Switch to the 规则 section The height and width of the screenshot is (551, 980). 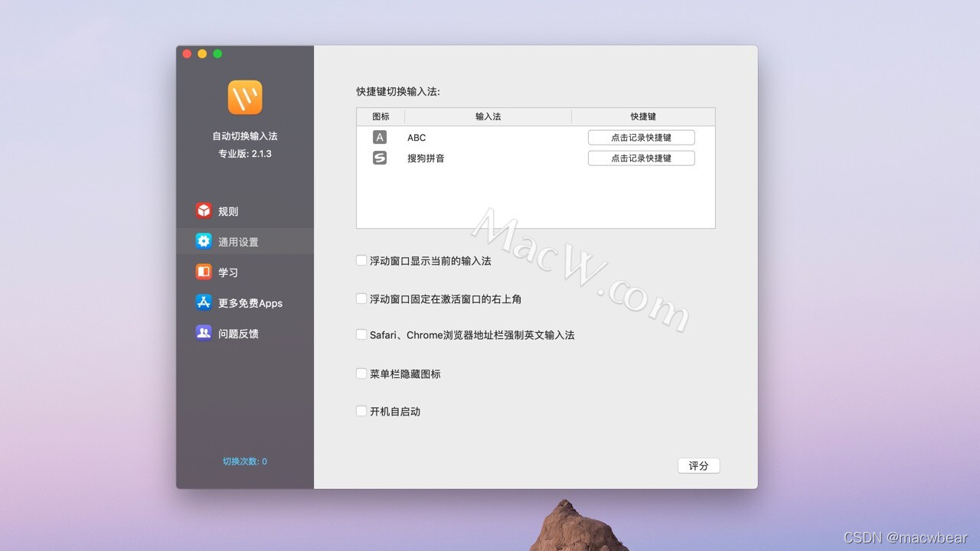tap(226, 210)
